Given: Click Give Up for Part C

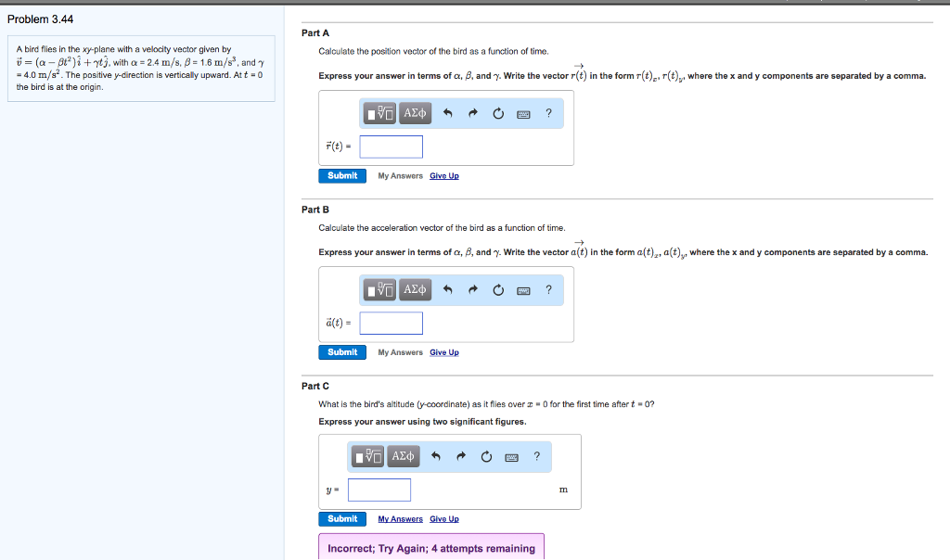Looking at the screenshot, I should (x=444, y=519).
